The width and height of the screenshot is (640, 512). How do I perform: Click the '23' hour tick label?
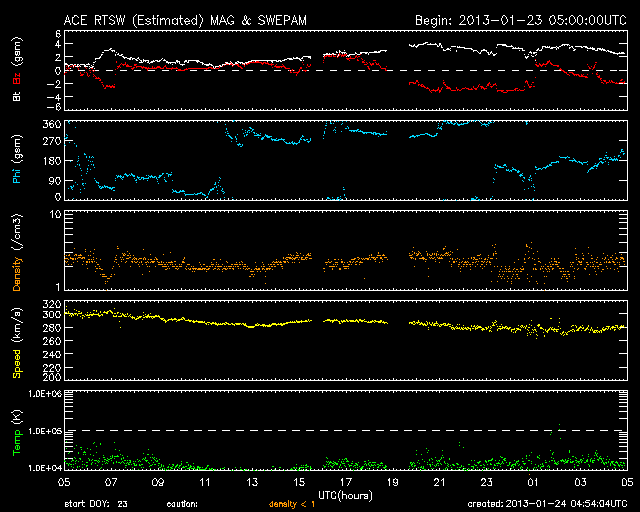click(x=487, y=482)
